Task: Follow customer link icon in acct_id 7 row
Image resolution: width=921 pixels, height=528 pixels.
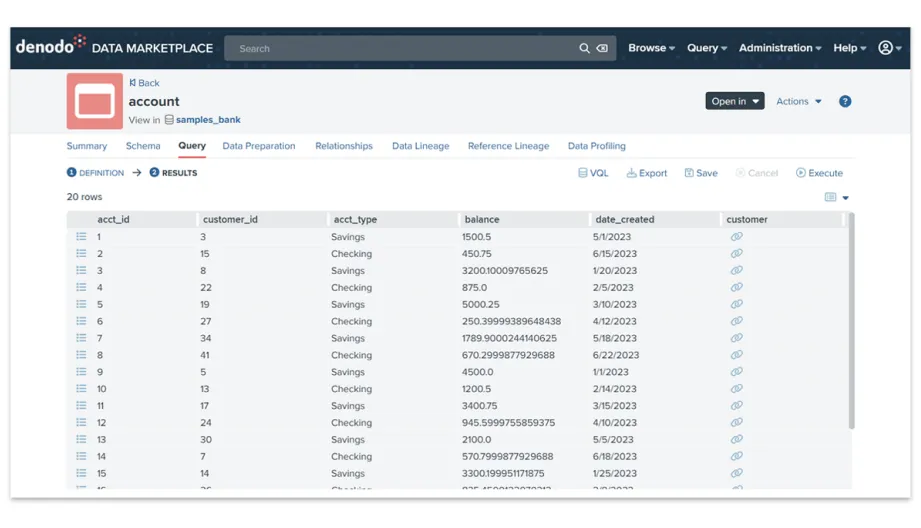Action: click(737, 338)
